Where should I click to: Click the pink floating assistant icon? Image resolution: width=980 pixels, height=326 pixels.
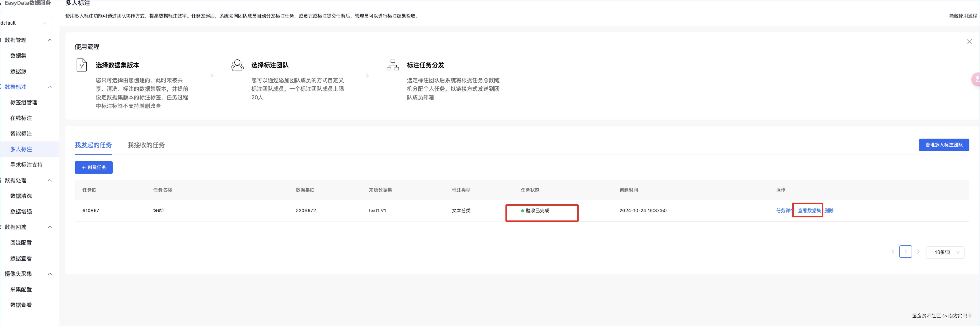coord(976,79)
